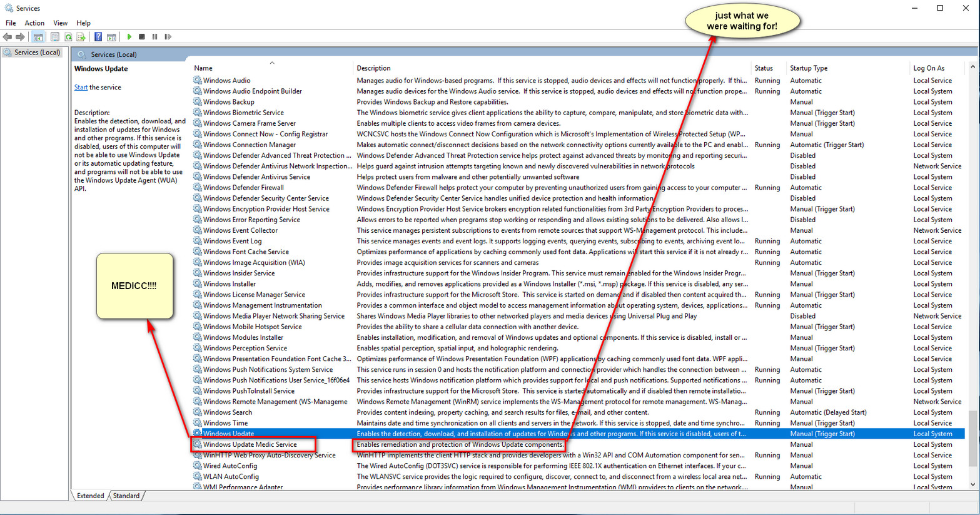Select Windows License Manager Service row

click(x=578, y=294)
